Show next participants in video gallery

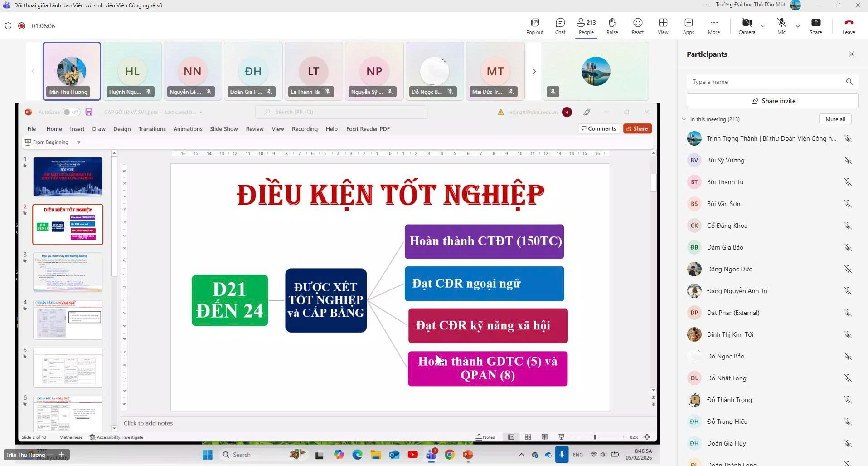(534, 71)
